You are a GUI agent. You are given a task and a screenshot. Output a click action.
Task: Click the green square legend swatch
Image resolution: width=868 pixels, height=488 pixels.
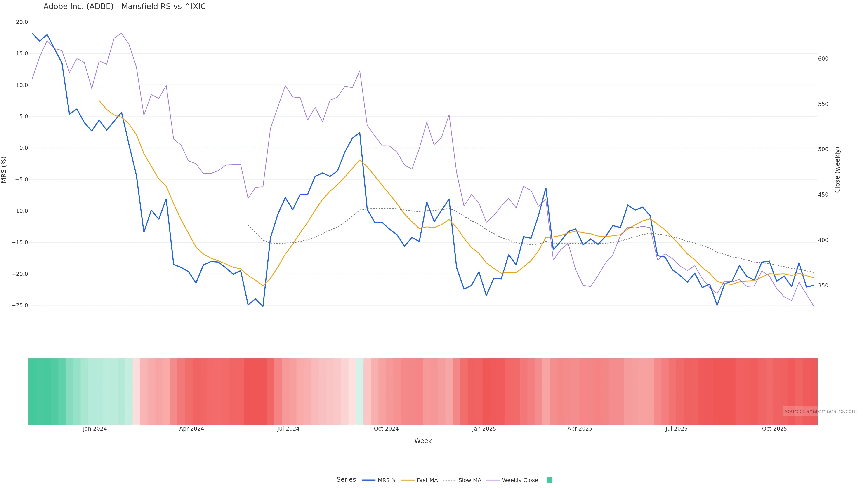[x=549, y=480]
